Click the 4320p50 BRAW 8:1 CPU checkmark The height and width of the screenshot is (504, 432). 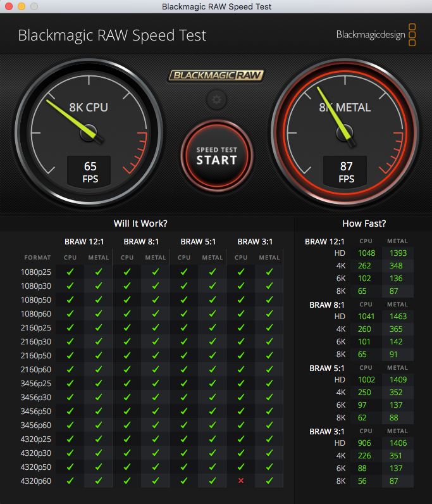[x=127, y=467]
